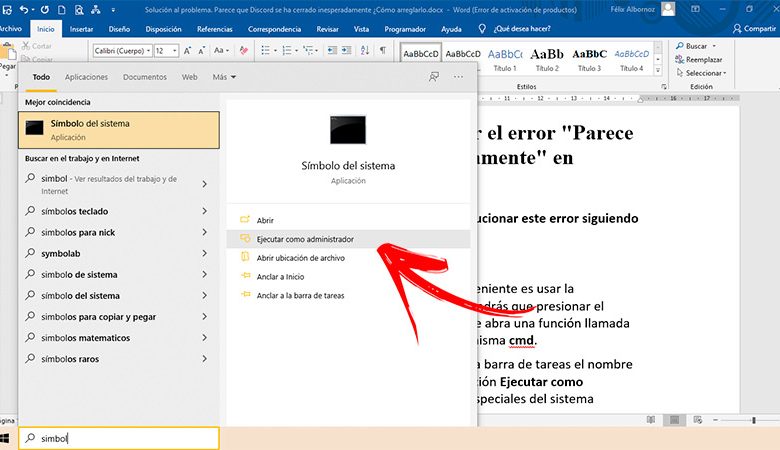This screenshot has height=450, width=780.
Task: Select the Print Layout view icon in status bar
Action: (x=675, y=420)
